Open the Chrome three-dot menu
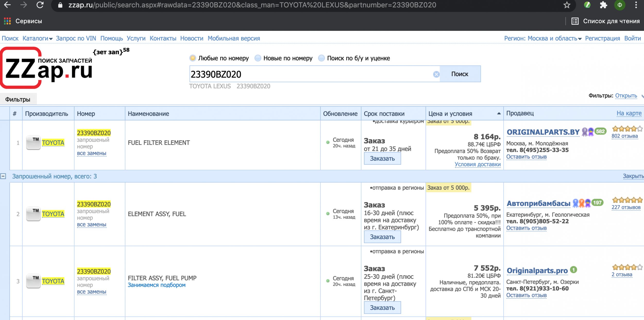This screenshot has height=320, width=644. (x=636, y=5)
